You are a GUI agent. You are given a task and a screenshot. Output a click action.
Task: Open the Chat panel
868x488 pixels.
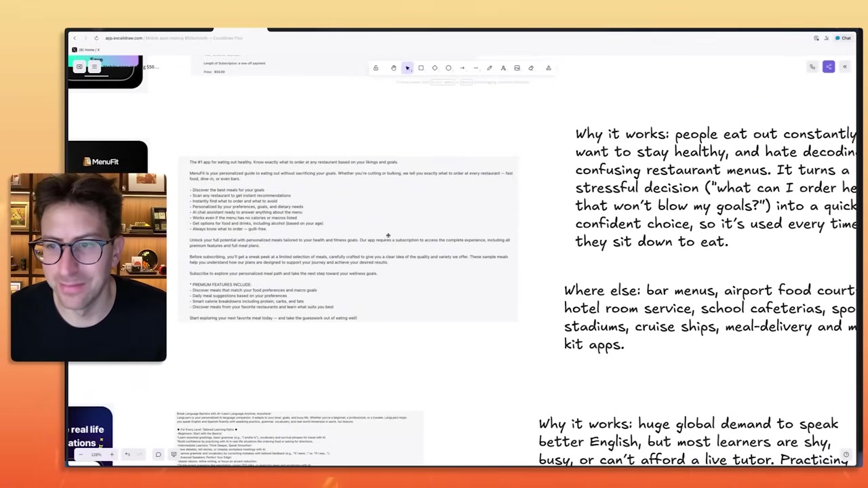[844, 38]
